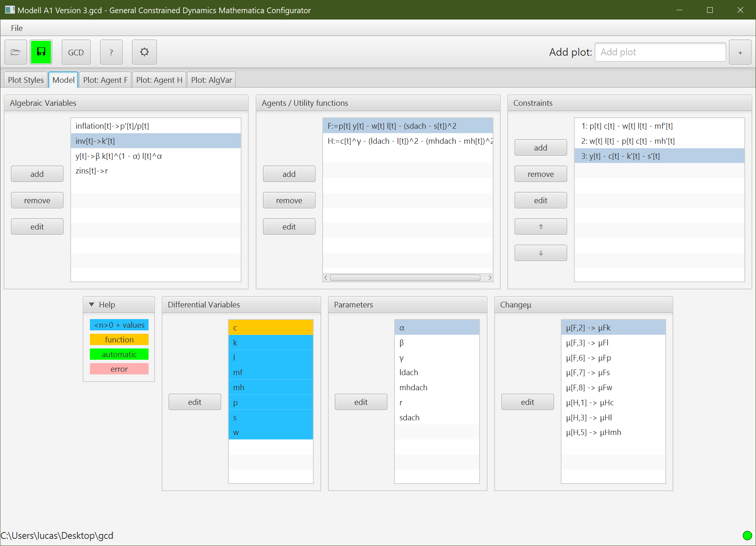Click right arrow of Agents list scrollbar
The height and width of the screenshot is (546, 756).
coord(490,278)
